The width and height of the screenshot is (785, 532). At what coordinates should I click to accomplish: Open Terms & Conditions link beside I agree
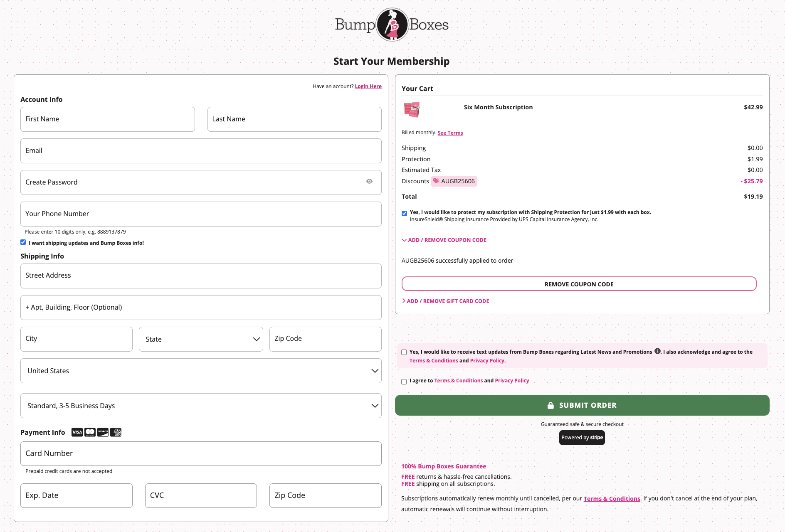pyautogui.click(x=459, y=381)
